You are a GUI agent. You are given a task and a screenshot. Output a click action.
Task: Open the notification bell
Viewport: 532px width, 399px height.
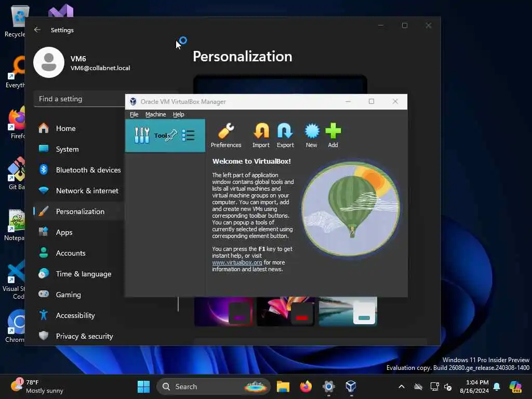[x=497, y=387]
